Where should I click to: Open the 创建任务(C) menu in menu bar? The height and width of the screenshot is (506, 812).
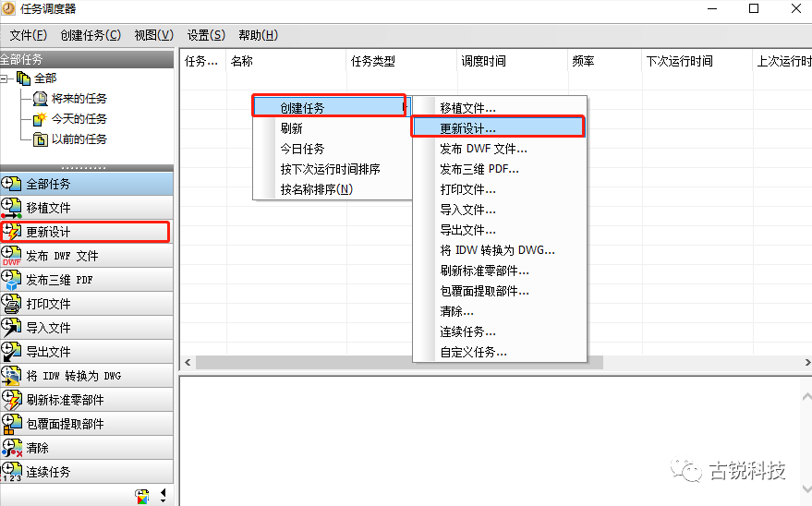[x=91, y=35]
